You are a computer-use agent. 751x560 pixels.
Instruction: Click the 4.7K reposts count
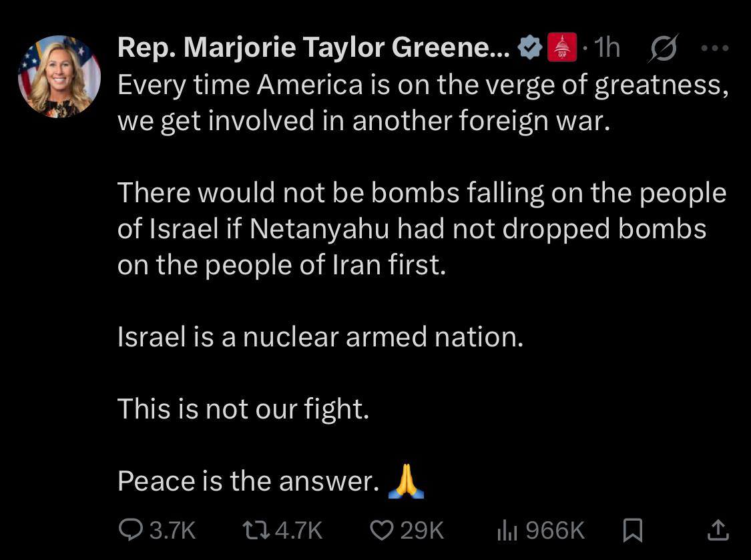pos(298,531)
